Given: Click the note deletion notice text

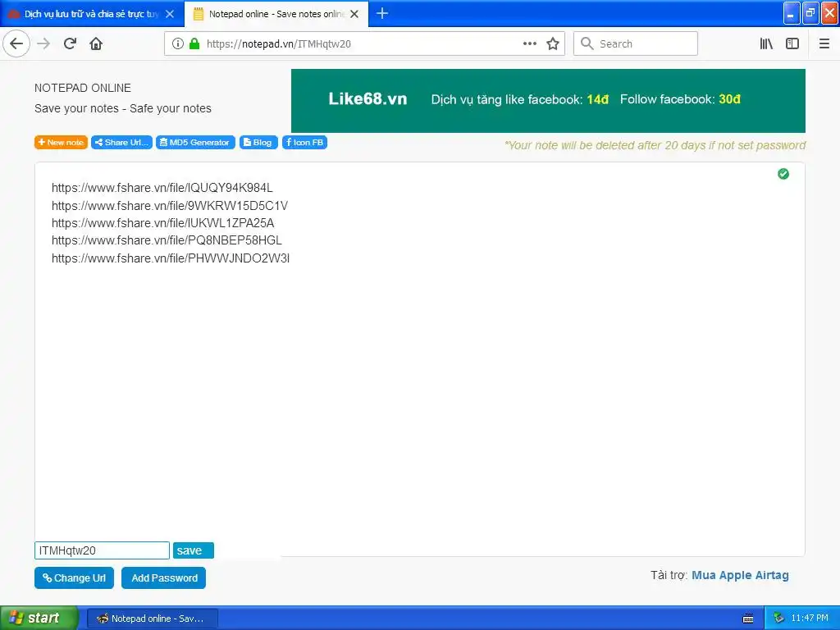Looking at the screenshot, I should click(655, 145).
